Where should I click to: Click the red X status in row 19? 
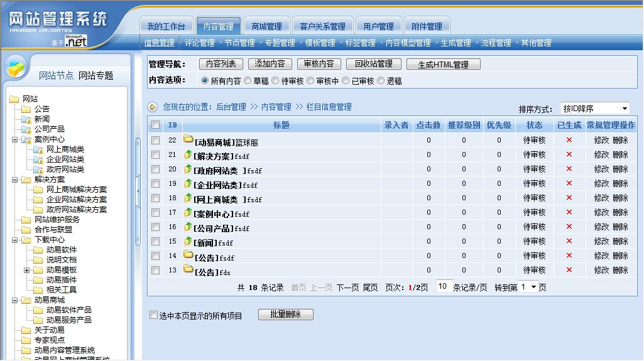point(569,183)
